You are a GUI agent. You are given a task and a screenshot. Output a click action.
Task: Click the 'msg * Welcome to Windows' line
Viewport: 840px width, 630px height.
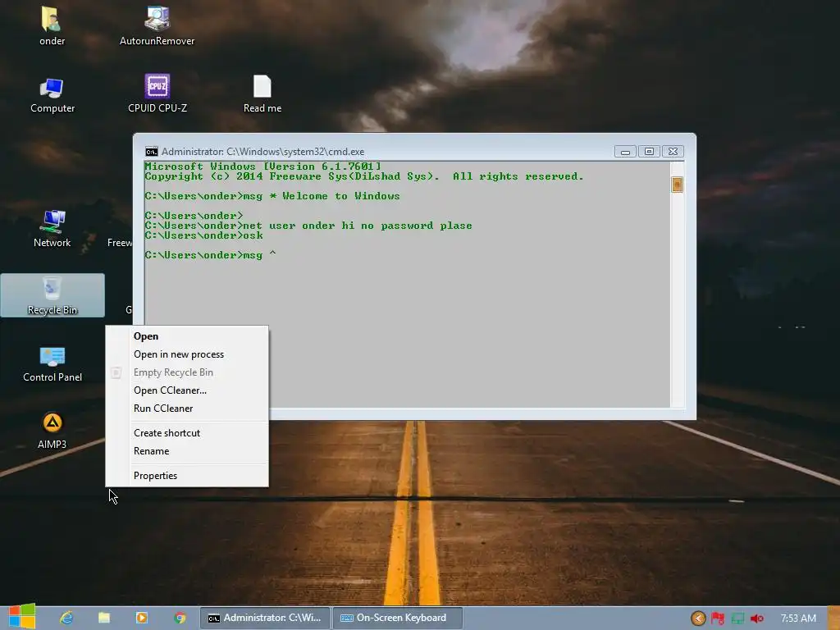272,196
